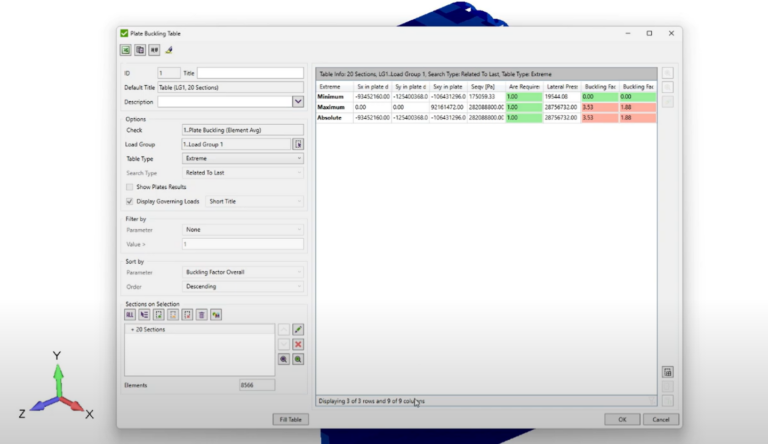Enable the Show Plates Results checkbox
768x444 pixels.
(130, 187)
